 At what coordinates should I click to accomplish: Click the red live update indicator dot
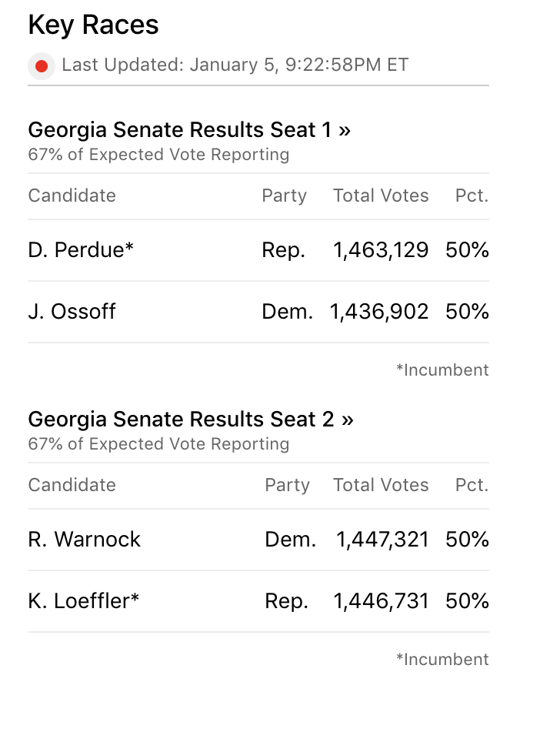(42, 66)
